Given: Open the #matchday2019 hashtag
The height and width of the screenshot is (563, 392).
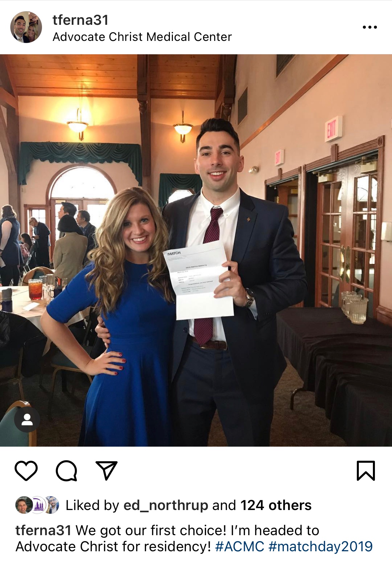Looking at the screenshot, I should point(321,547).
